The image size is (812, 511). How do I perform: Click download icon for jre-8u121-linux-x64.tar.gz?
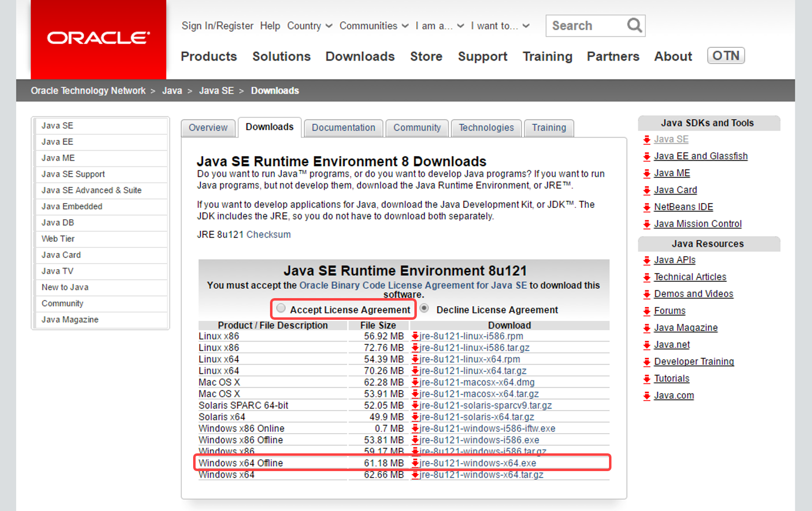point(415,371)
